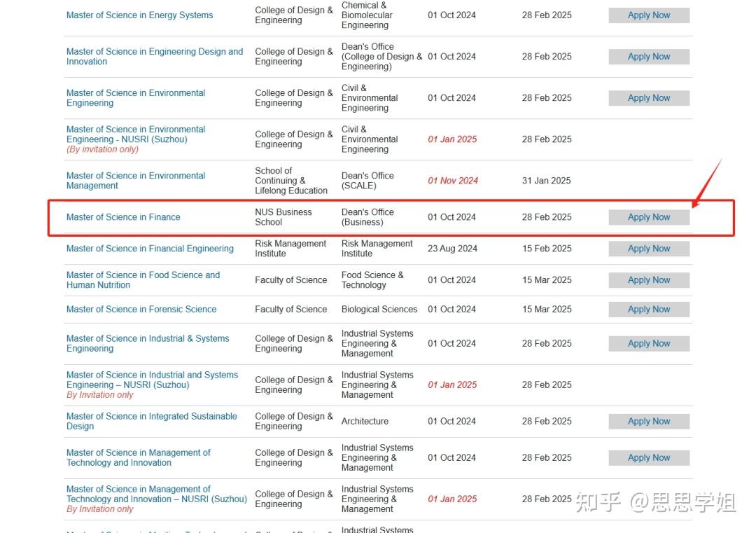756x533 pixels.
Task: Open Master of Science in Environmental Management link
Action: [x=135, y=181]
